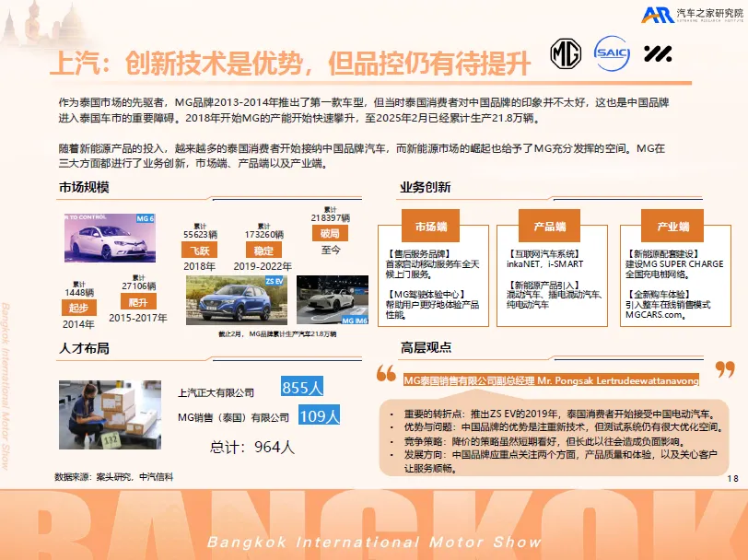Click the 高层观点 section heading
The height and width of the screenshot is (560, 748).
pos(426,347)
